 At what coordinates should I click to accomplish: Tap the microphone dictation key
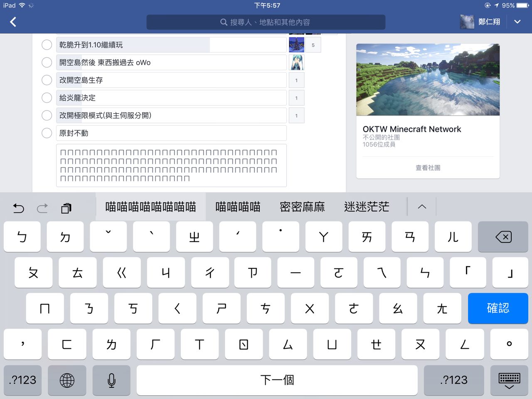[111, 380]
